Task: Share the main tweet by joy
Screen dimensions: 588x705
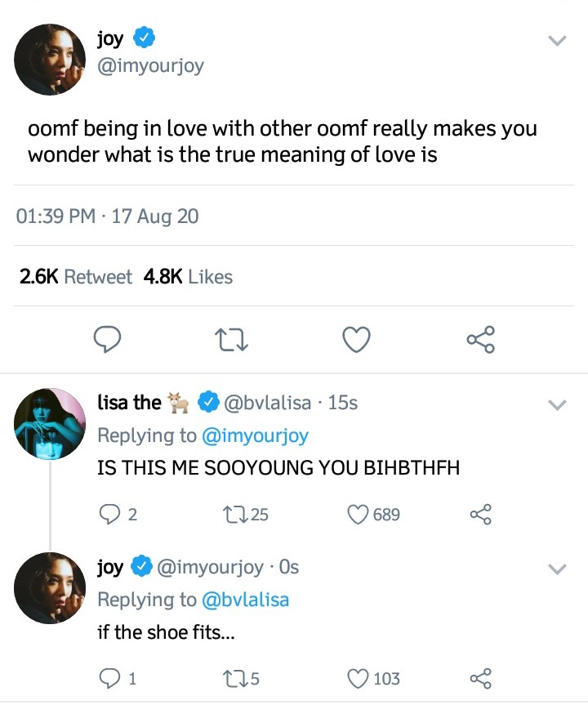Action: (480, 339)
